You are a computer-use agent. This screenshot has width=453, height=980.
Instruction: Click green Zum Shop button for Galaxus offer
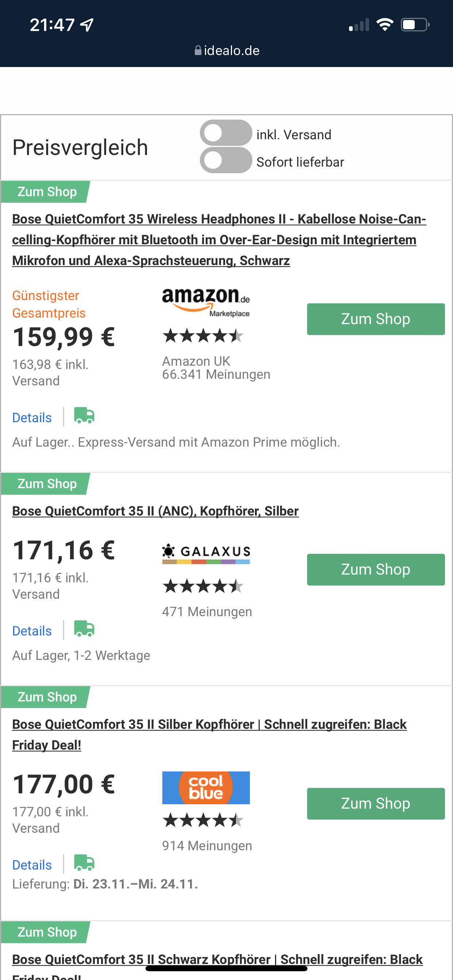point(376,569)
